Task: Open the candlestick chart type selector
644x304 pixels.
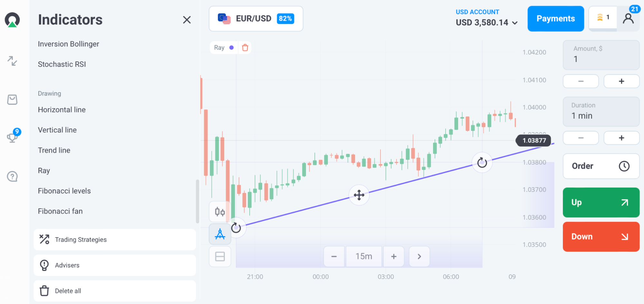Action: click(x=220, y=212)
